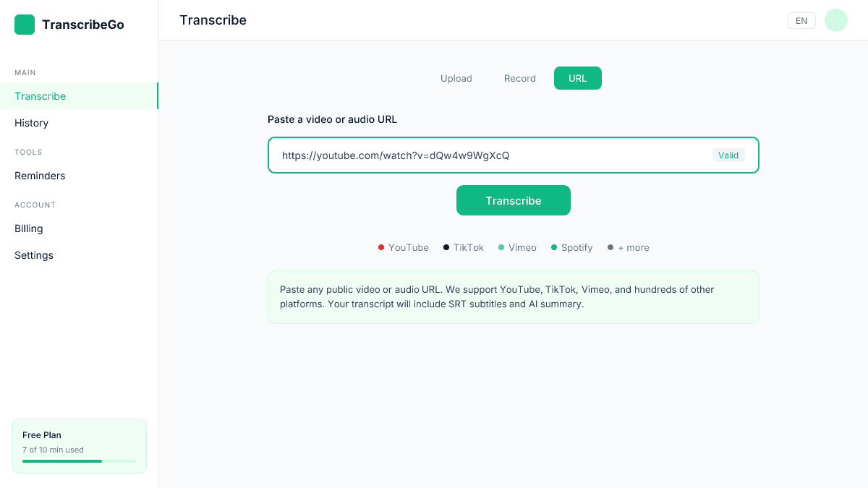Screen dimensions: 868x488
Task: Click the YouTube platform dot icon
Action: [x=381, y=247]
